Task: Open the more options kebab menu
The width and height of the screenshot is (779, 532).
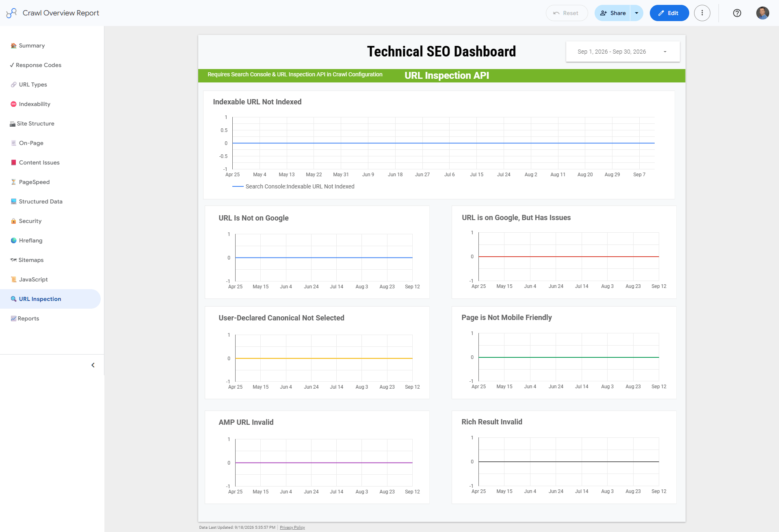Action: tap(702, 13)
